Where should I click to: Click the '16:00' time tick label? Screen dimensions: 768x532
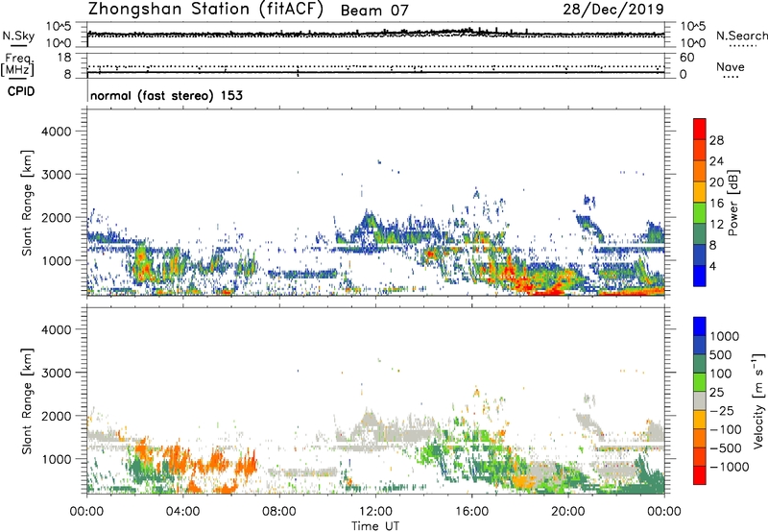471,512
